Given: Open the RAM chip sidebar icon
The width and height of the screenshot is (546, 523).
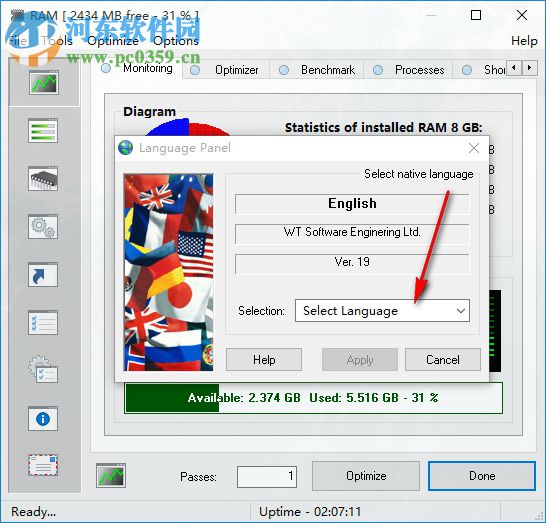Looking at the screenshot, I should [x=43, y=179].
